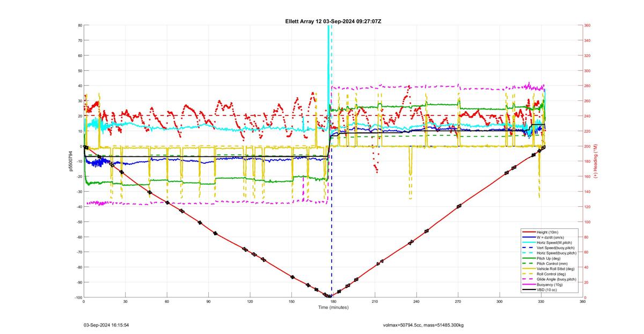The image size is (644, 334).
Task: Click the left axis tick label '-50'
Action: pyautogui.click(x=78, y=222)
